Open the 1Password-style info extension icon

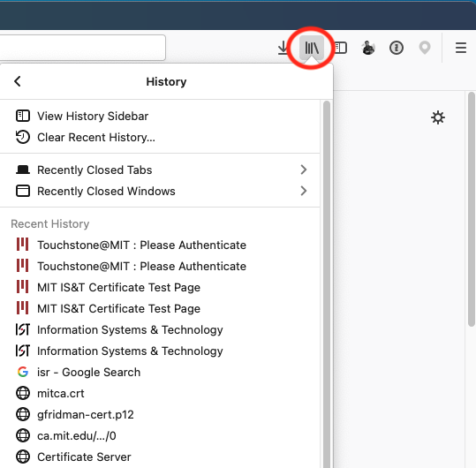[x=397, y=48]
